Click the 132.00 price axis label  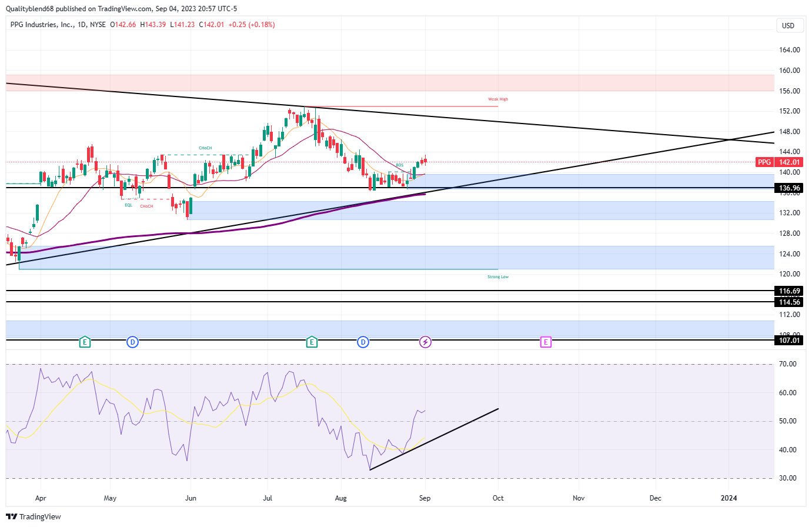point(790,213)
